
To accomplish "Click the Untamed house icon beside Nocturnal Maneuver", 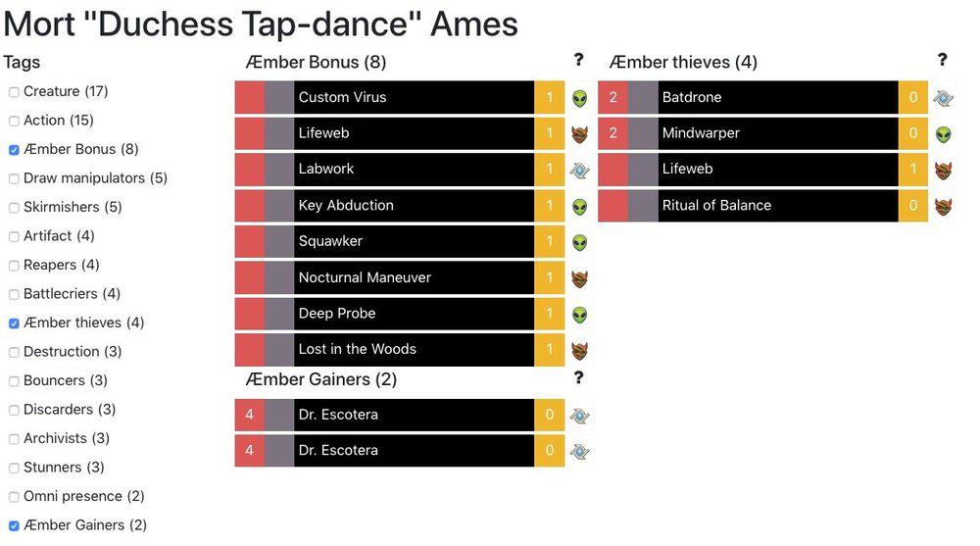I will (x=580, y=278).
